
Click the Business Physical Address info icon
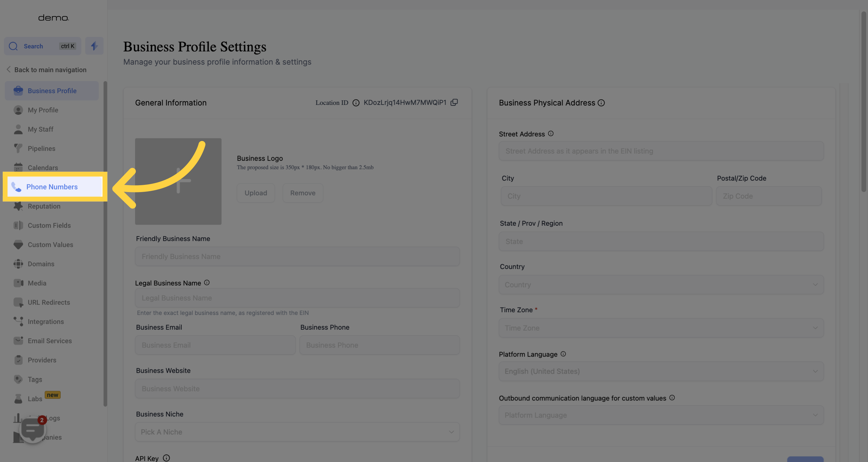point(601,103)
